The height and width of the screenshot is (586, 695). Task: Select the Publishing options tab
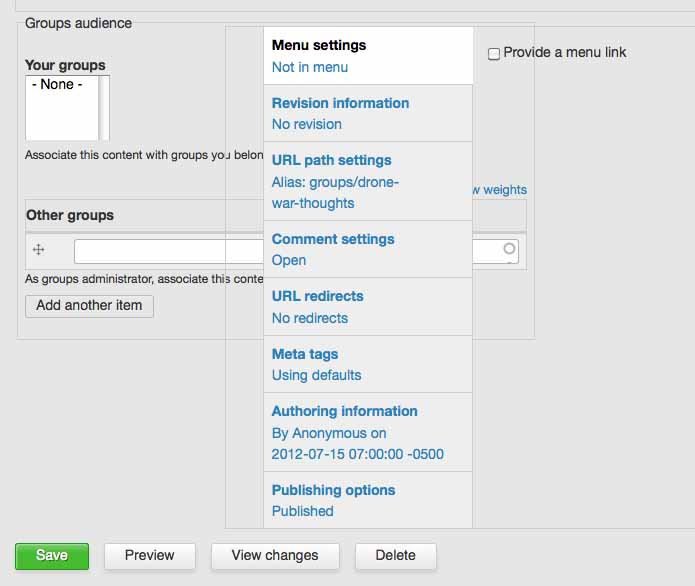(368, 500)
